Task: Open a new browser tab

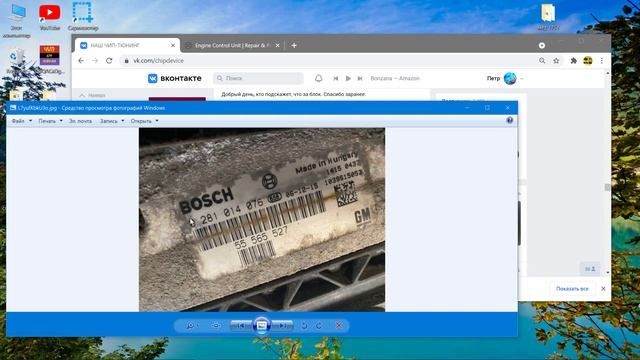Action: 294,45
